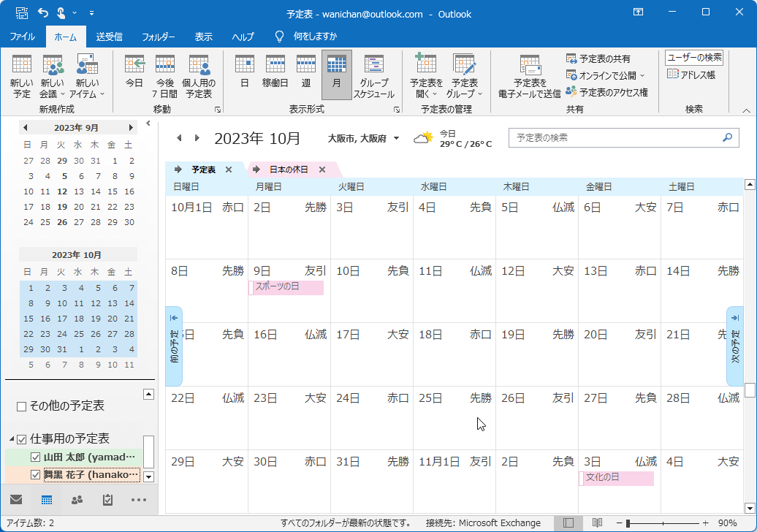This screenshot has height=532, width=757.
Task: Click the send/receive all folders quick access icon
Action: (x=22, y=13)
